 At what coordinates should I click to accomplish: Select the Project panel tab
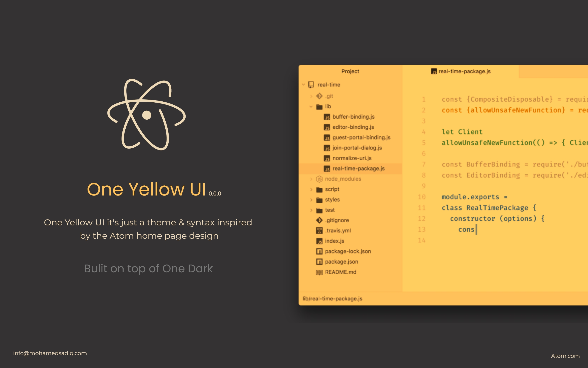pyautogui.click(x=350, y=72)
